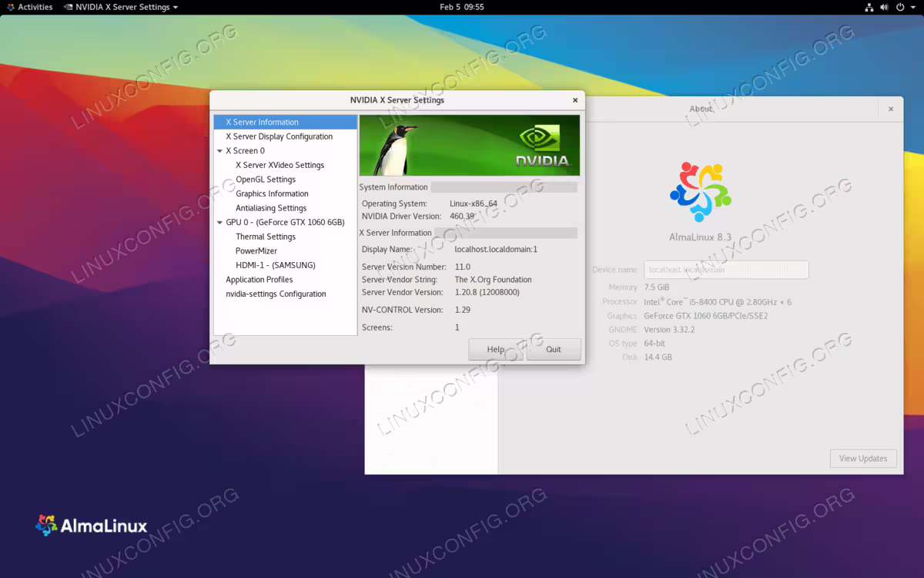Open OpenGL Settings page
Viewport: 924px width, 578px height.
(x=266, y=180)
